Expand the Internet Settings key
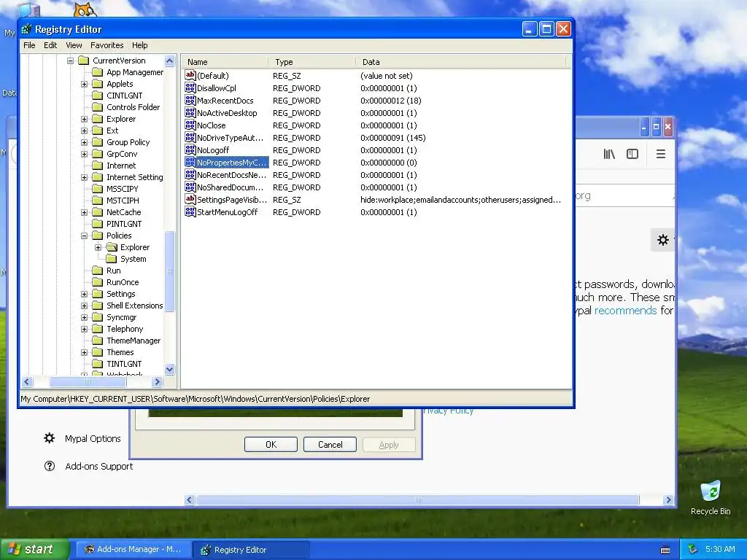747x560 pixels. 85,177
